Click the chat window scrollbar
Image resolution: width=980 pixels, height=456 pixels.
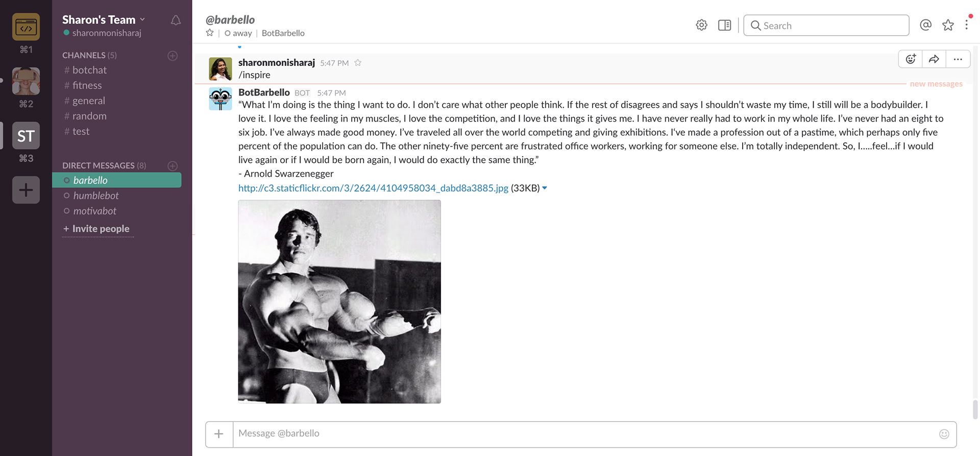(975, 409)
